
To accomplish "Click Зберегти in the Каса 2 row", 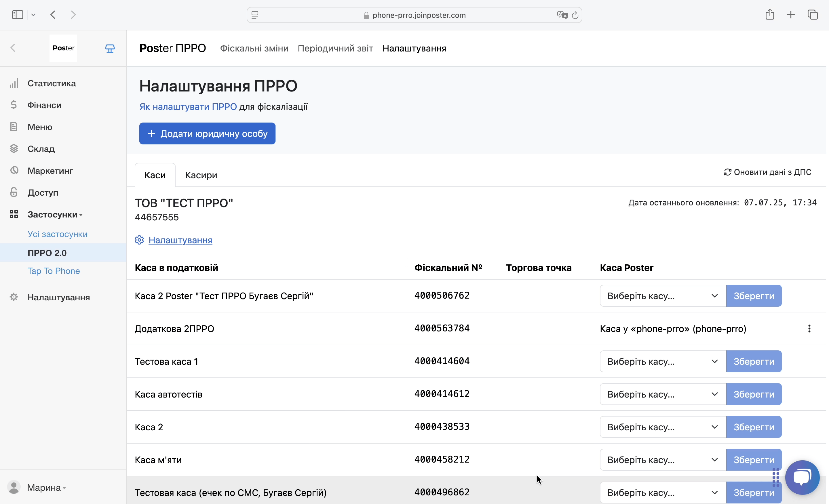I will pos(754,427).
